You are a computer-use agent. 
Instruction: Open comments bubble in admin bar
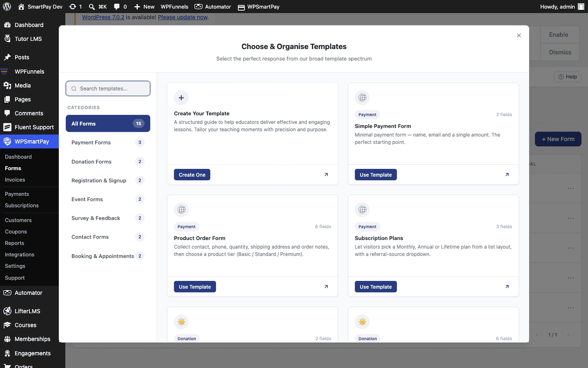click(x=117, y=7)
